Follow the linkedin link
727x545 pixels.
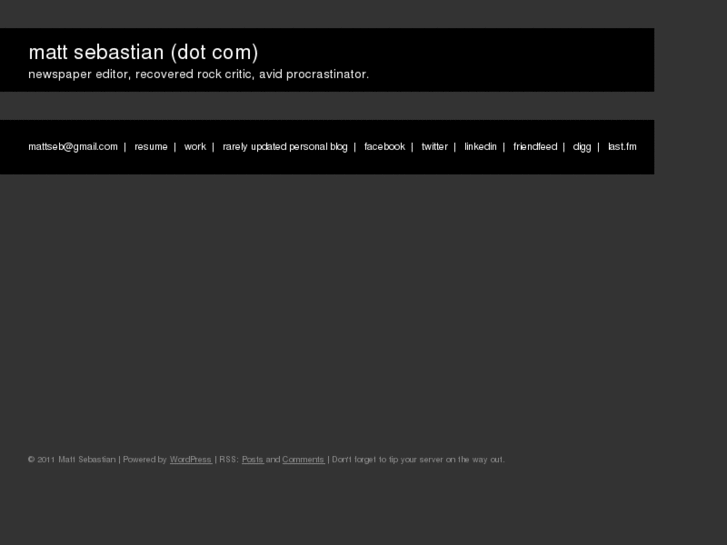(x=480, y=147)
